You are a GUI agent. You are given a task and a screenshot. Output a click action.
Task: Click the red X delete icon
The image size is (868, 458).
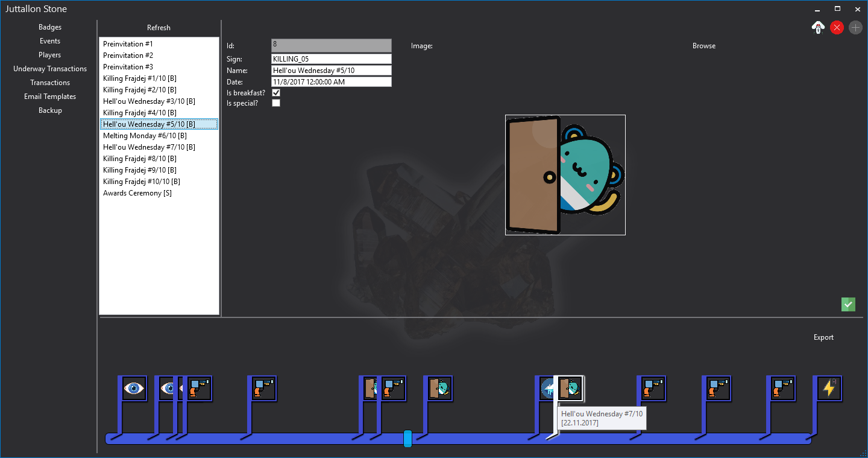coord(837,27)
